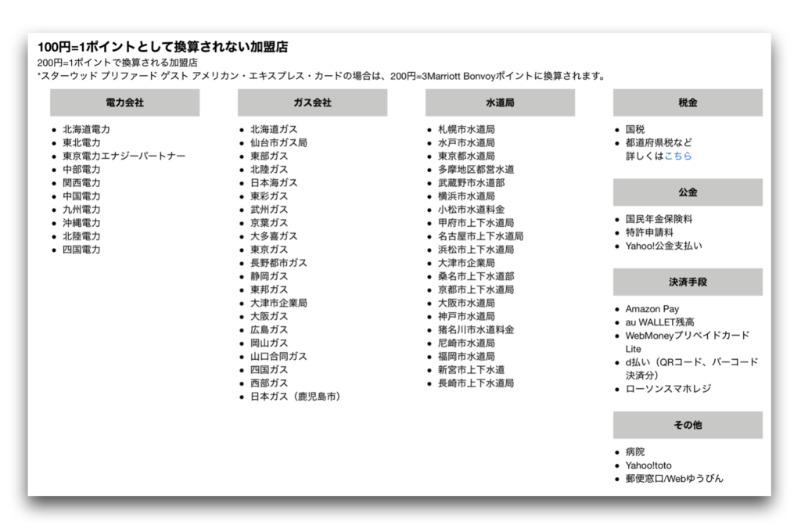The width and height of the screenshot is (801, 532).
Task: Click the ガス会社 column header
Action: click(312, 102)
